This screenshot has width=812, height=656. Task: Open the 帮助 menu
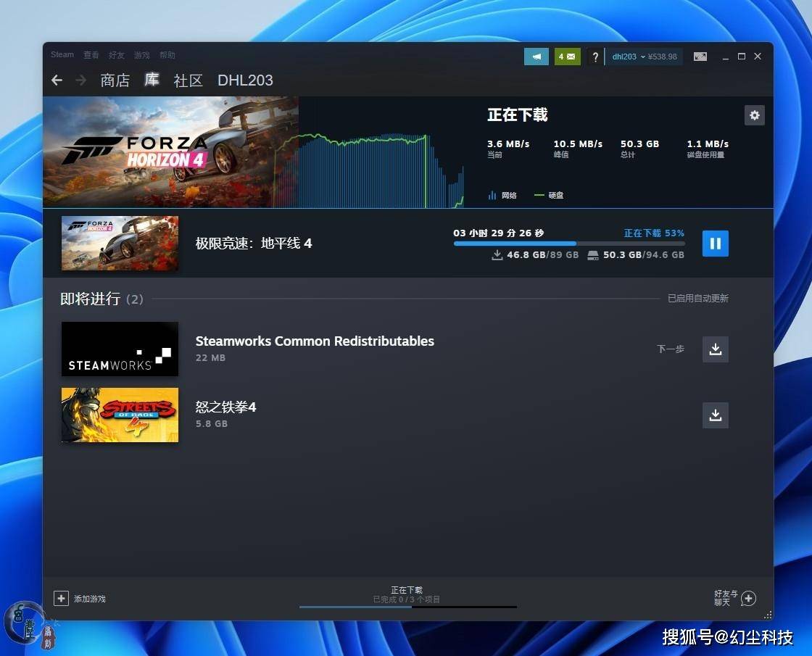tap(167, 55)
